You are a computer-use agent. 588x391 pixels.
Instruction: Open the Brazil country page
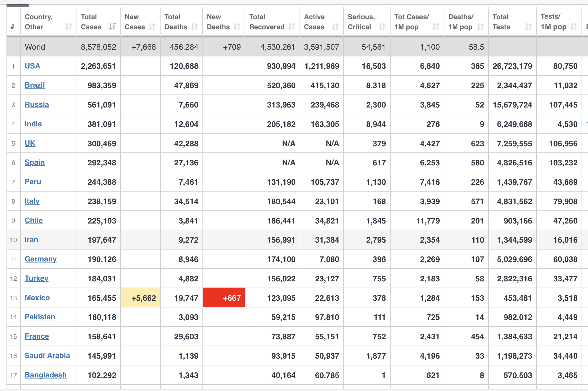(35, 85)
